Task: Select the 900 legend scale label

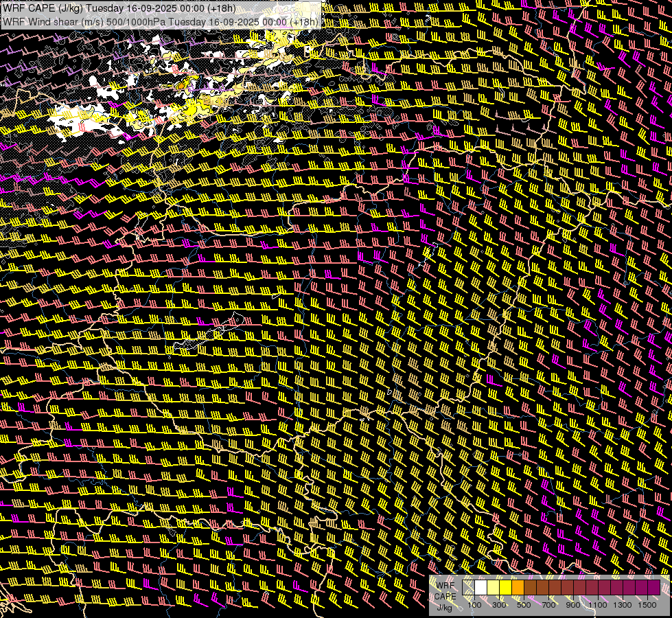Action: (x=573, y=605)
